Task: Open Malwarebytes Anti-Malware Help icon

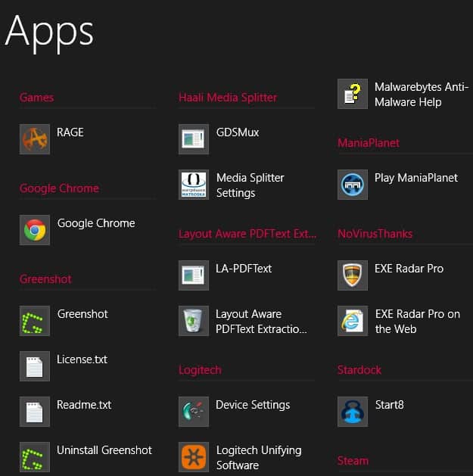Action: 353,94
